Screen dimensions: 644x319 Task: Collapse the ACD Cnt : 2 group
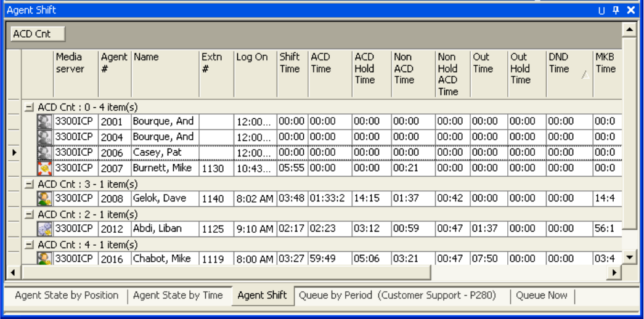click(x=29, y=215)
